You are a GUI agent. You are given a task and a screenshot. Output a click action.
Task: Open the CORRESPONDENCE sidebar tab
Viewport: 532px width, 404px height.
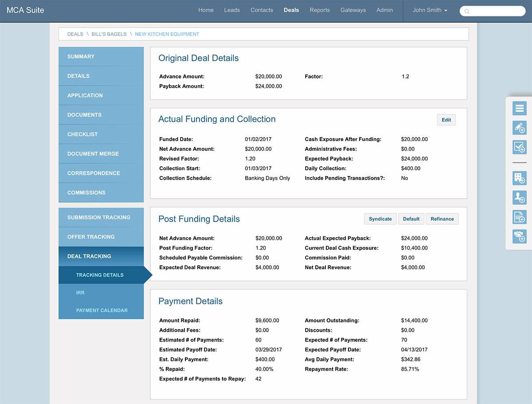pos(101,173)
